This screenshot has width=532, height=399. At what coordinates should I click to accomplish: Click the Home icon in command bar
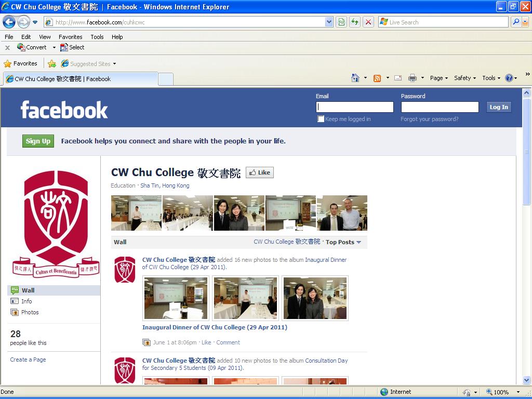[355, 78]
